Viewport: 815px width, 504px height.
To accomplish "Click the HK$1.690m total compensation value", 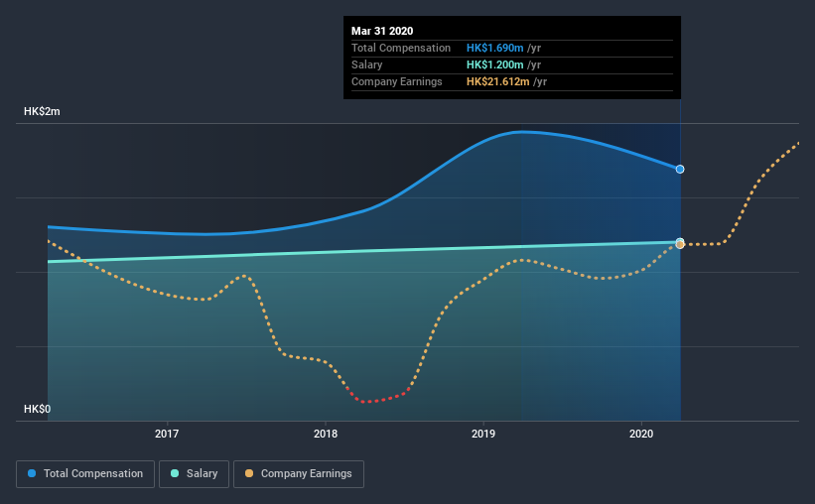I will (494, 48).
